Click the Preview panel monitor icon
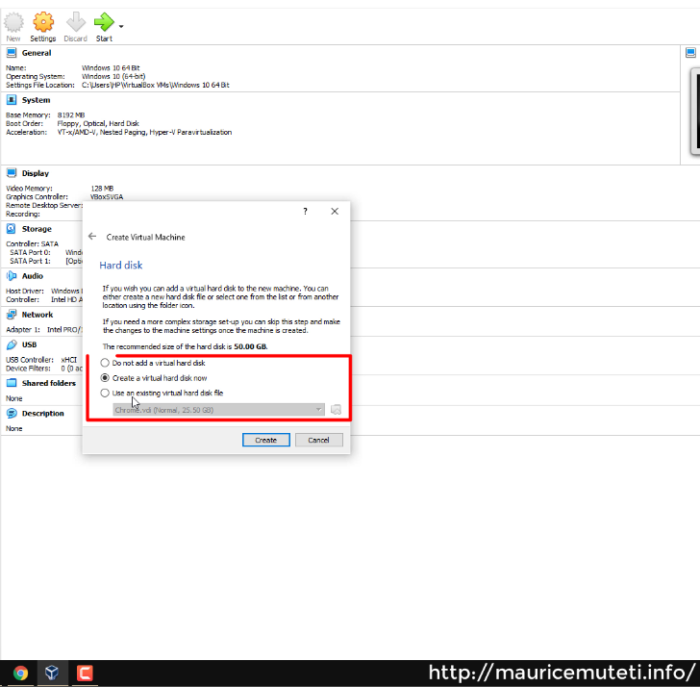700x687 pixels. 690,53
